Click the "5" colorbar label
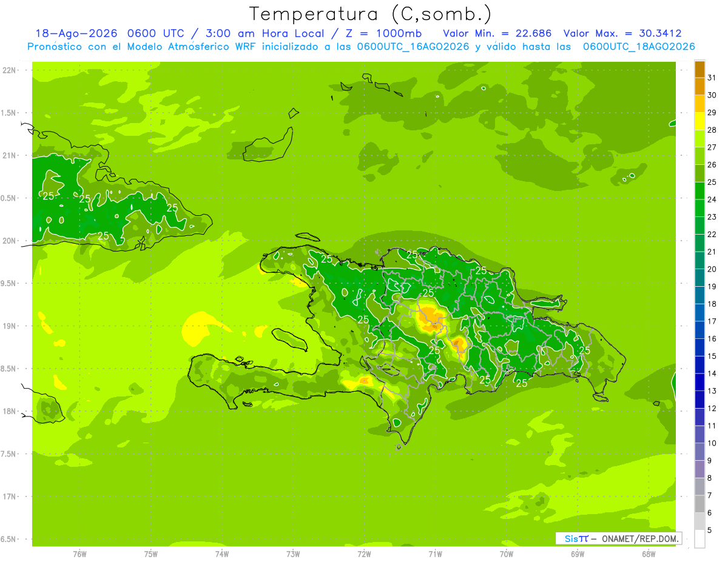Screen dimensions: 728x562 (x=710, y=530)
